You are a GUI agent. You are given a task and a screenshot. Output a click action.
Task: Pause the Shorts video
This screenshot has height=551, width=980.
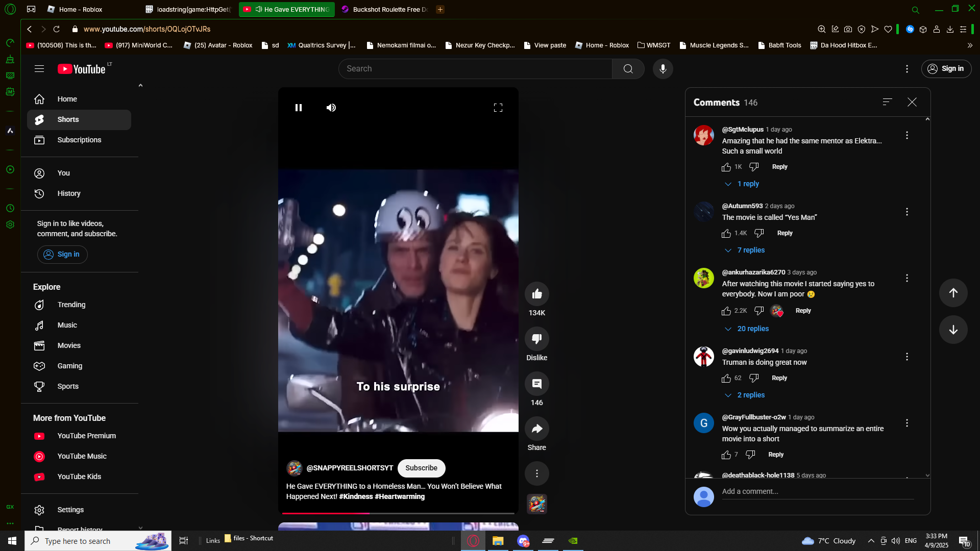pos(299,108)
